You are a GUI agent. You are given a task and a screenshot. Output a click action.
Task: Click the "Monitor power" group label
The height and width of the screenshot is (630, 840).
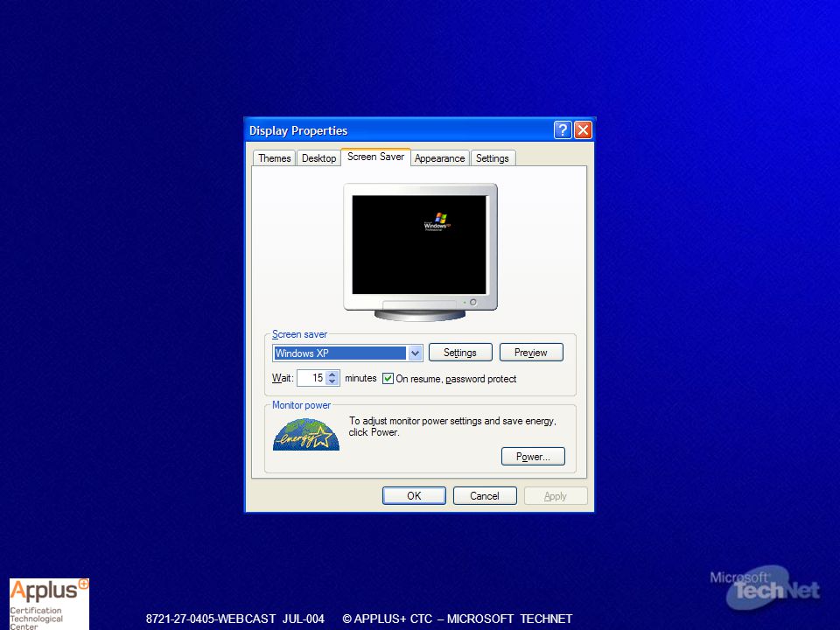tap(301, 405)
